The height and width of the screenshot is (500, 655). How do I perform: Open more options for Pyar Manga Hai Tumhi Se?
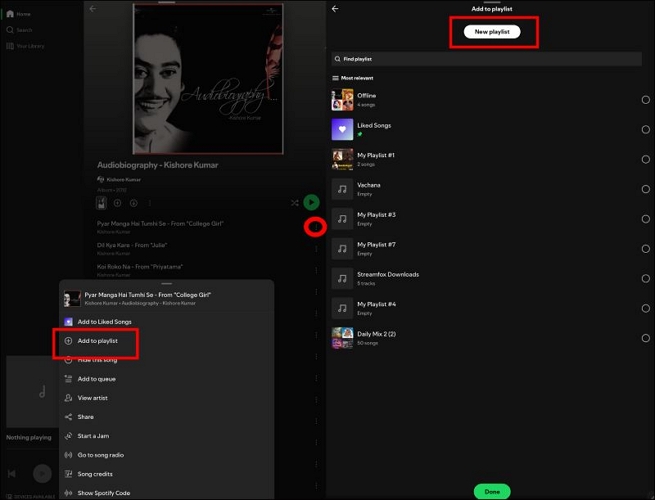pos(316,227)
